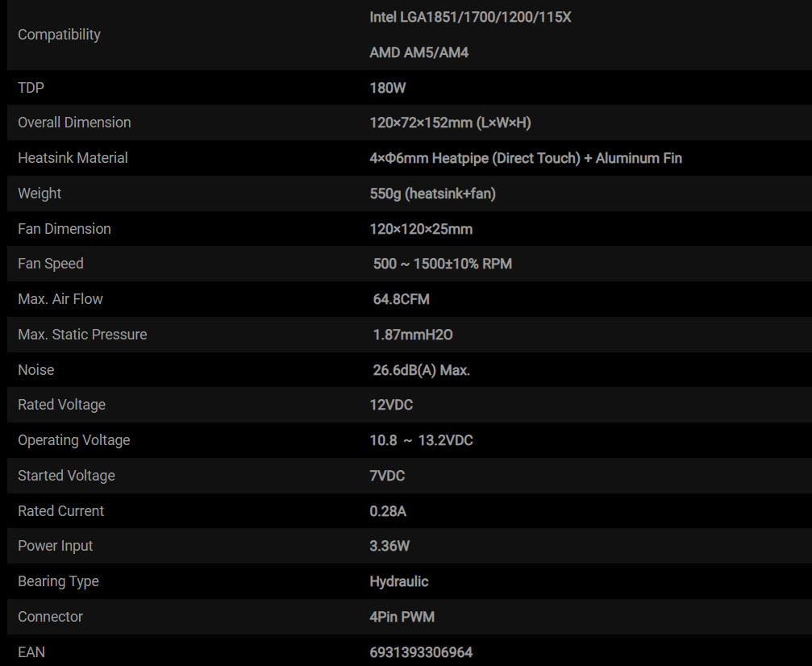
Task: Select the EAN number 6931393306964
Action: click(421, 652)
